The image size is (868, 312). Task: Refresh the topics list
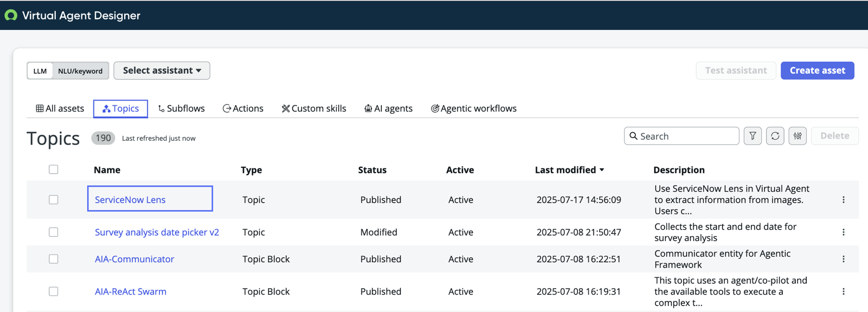(775, 136)
